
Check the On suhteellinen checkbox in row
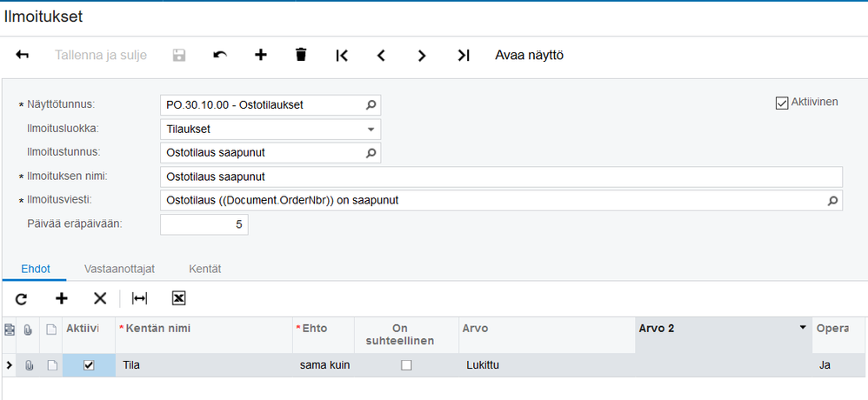[406, 365]
